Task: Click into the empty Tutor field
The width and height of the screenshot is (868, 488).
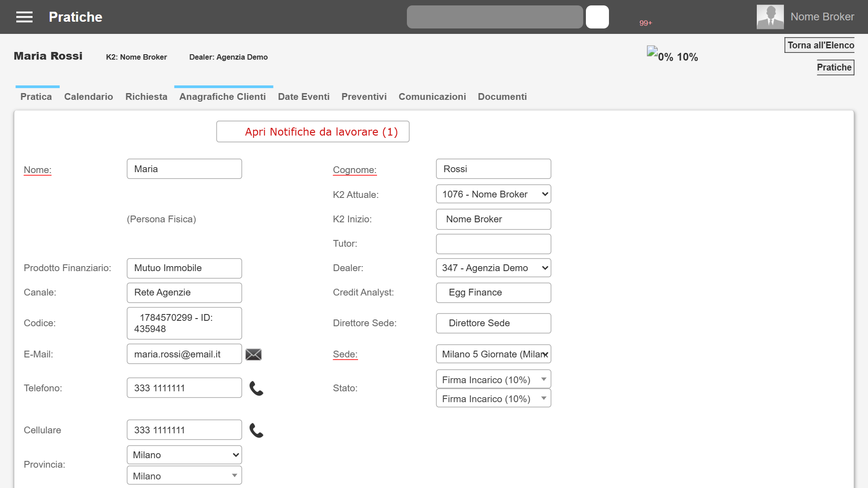Action: pyautogui.click(x=494, y=244)
